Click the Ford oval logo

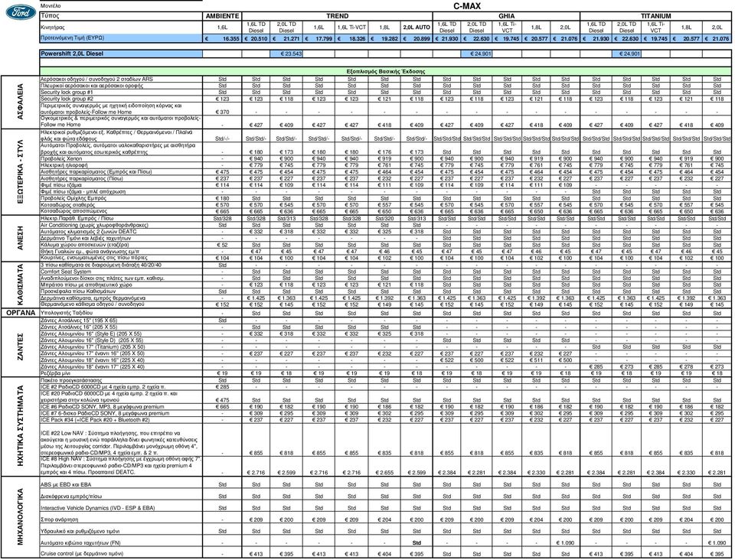(x=21, y=12)
